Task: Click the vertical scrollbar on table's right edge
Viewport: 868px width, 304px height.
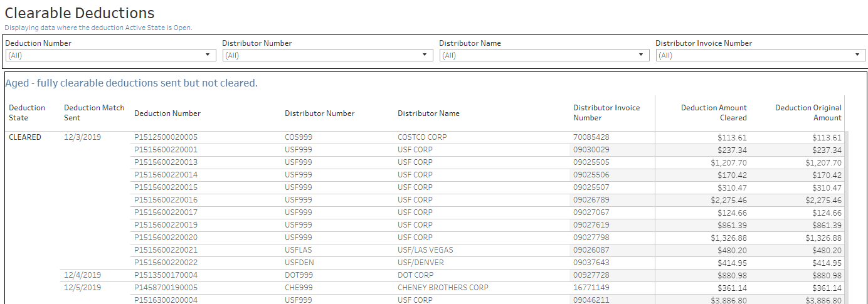Action: click(846, 213)
